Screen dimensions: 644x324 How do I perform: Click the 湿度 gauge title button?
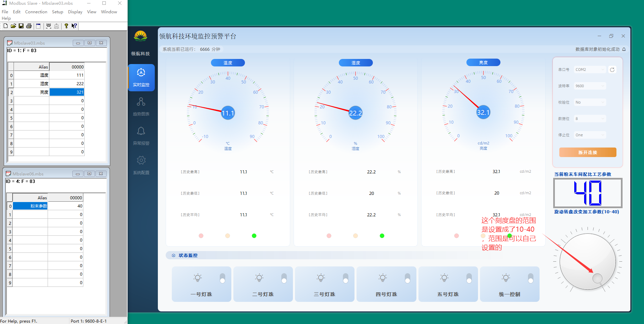pyautogui.click(x=356, y=63)
